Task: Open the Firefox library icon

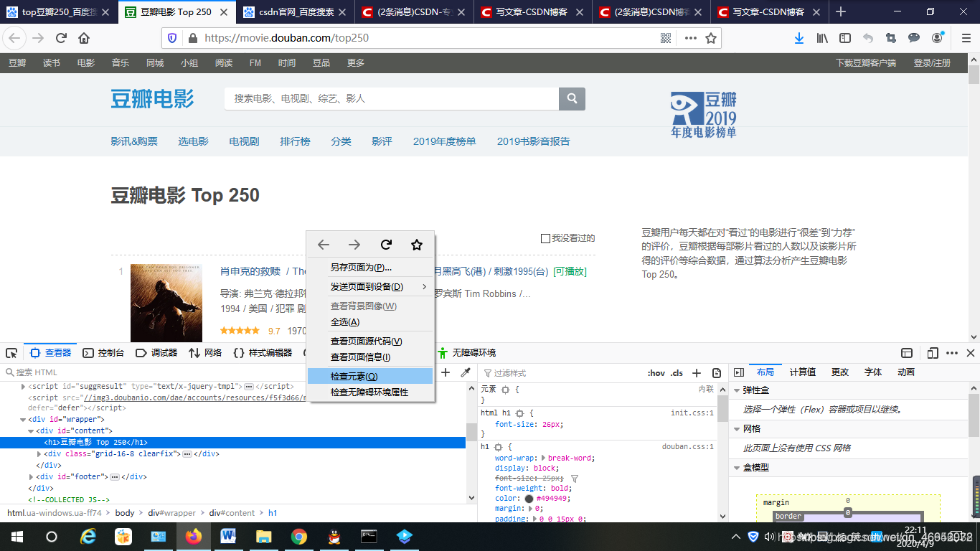Action: pyautogui.click(x=822, y=38)
